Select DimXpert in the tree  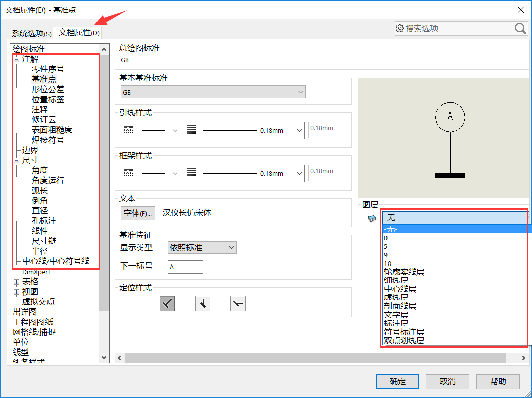tap(36, 272)
